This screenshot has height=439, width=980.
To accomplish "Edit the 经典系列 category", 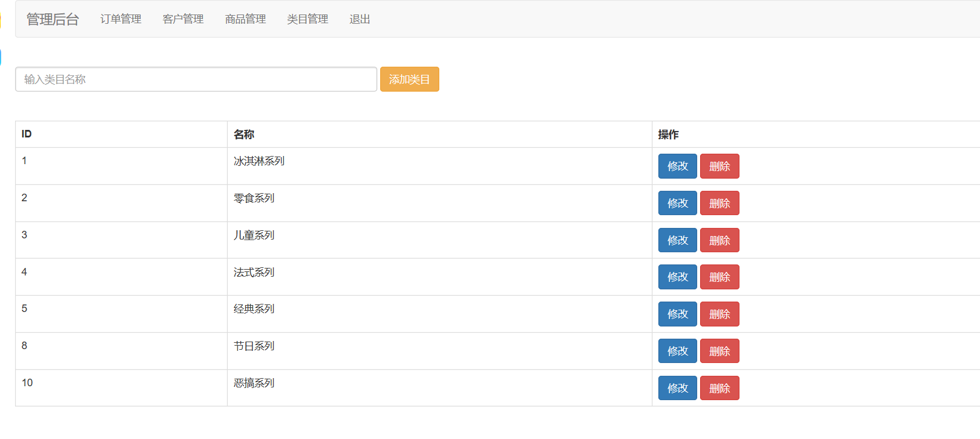I will [677, 314].
